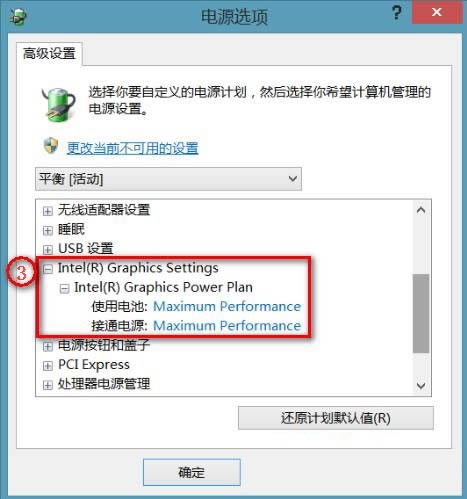Click the UAC shield icon
The image size is (467, 499).
tap(51, 146)
